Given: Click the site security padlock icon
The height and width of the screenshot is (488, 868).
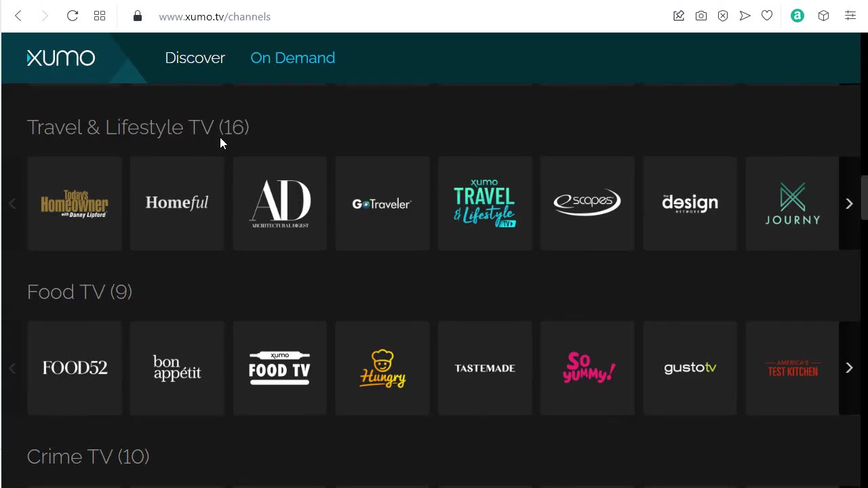Looking at the screenshot, I should 138,16.
